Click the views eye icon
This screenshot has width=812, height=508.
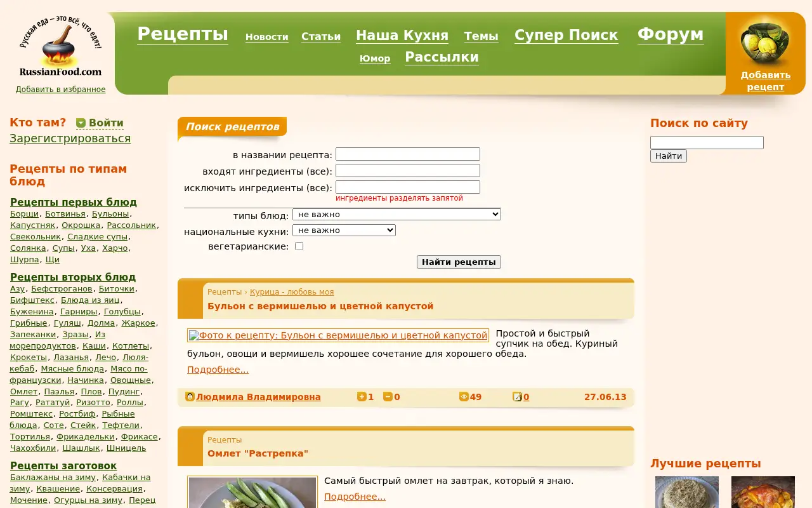(464, 397)
